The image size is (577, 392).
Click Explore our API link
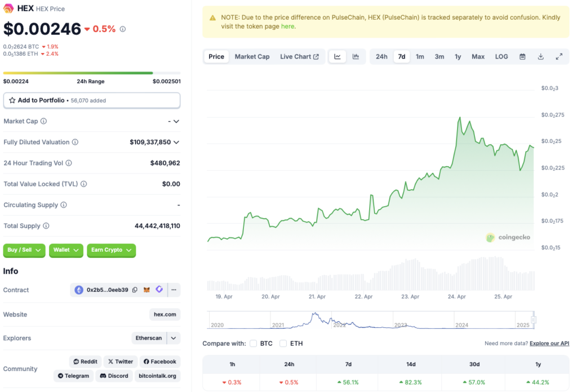[549, 344]
